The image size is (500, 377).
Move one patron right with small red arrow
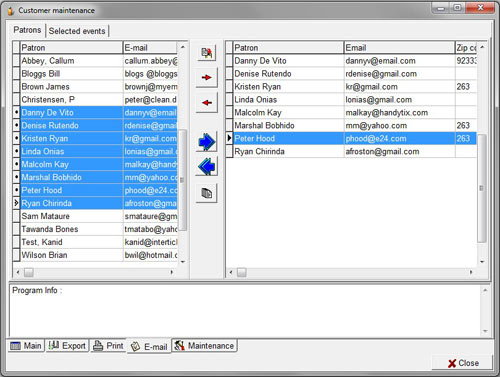(207, 77)
